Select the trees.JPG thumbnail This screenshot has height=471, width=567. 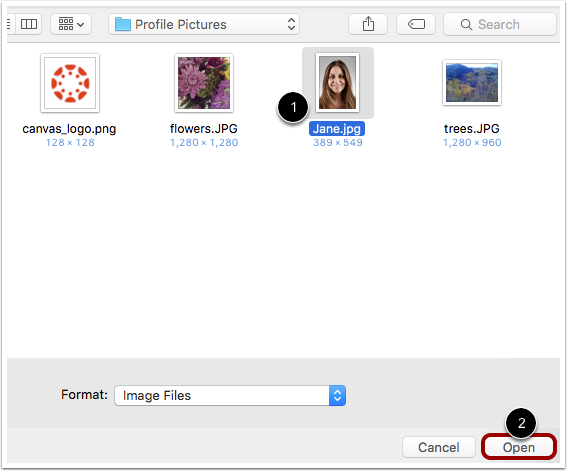(x=472, y=82)
